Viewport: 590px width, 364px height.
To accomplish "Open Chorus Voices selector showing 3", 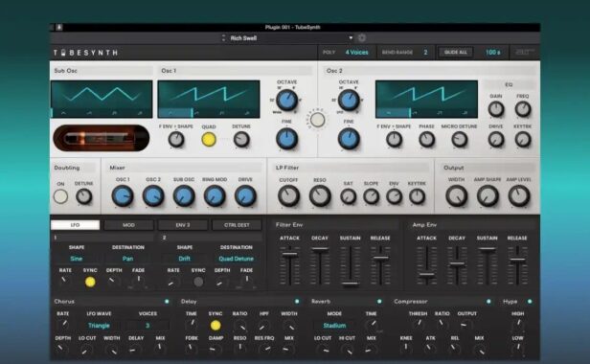I will tap(147, 326).
